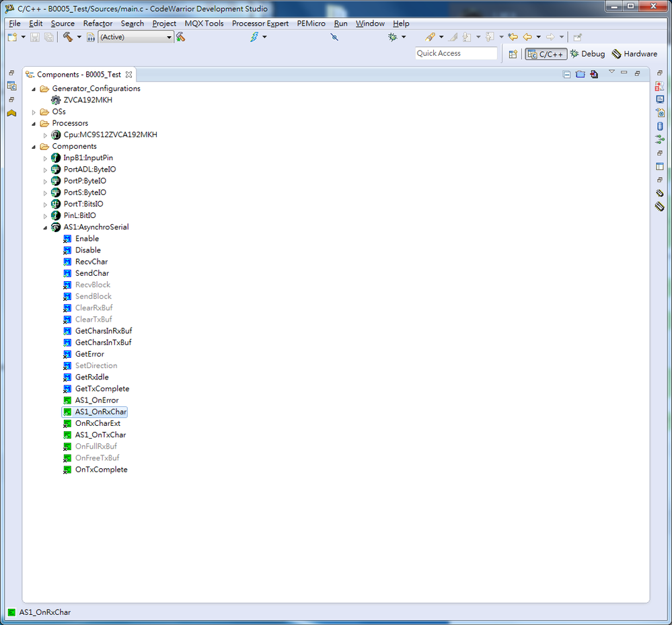Click the Debug bug toolbar icon
The width and height of the screenshot is (672, 625).
tap(393, 37)
